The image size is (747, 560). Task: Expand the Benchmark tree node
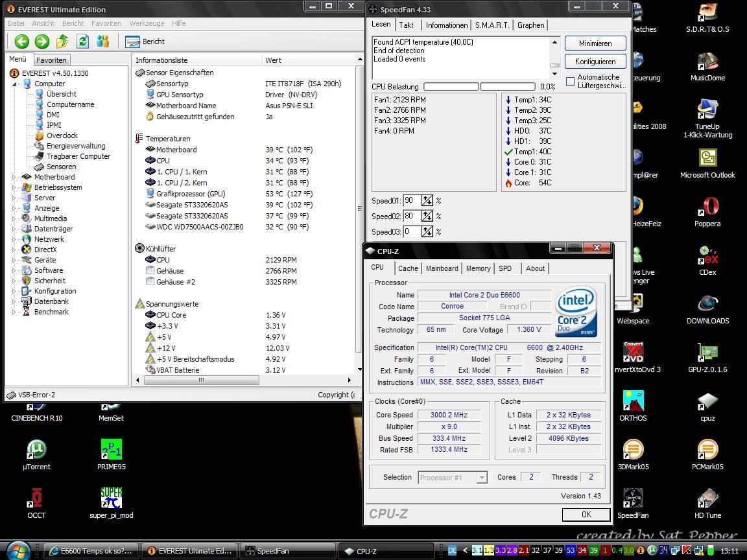point(14,312)
